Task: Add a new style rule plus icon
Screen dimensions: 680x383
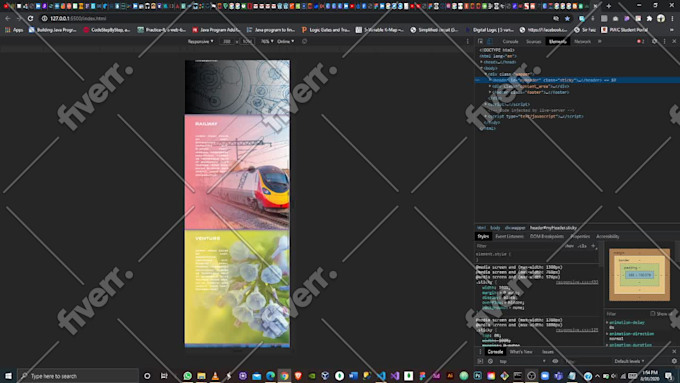Action: [x=593, y=246]
